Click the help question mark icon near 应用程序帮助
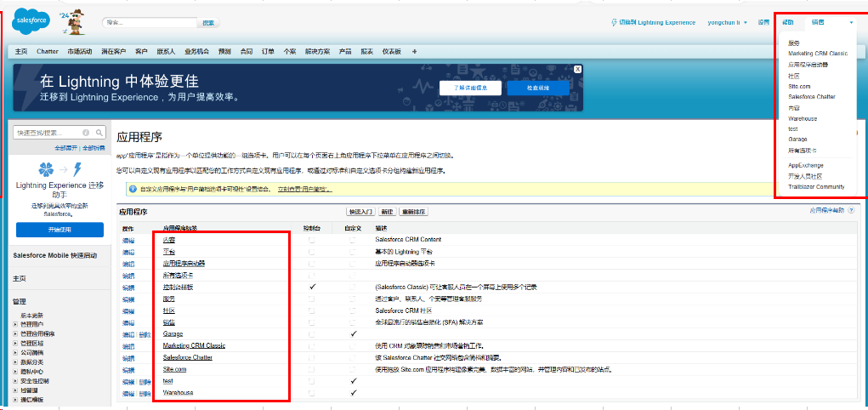868x410 pixels. pyautogui.click(x=851, y=211)
